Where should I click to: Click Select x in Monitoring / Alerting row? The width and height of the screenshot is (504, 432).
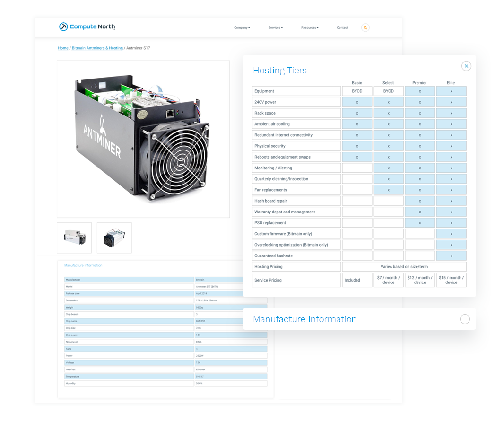[388, 168]
